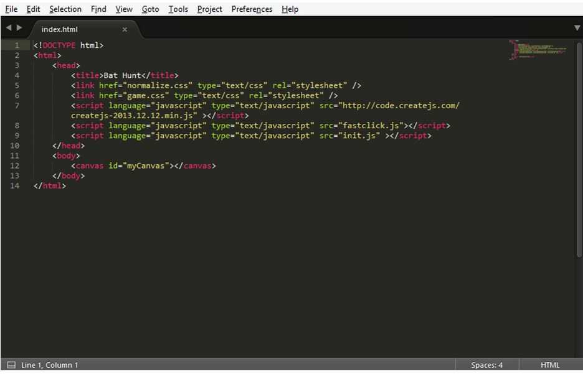Toggle the sidebar panel icon in status bar
Image resolution: width=588 pixels, height=374 pixels.
12,365
